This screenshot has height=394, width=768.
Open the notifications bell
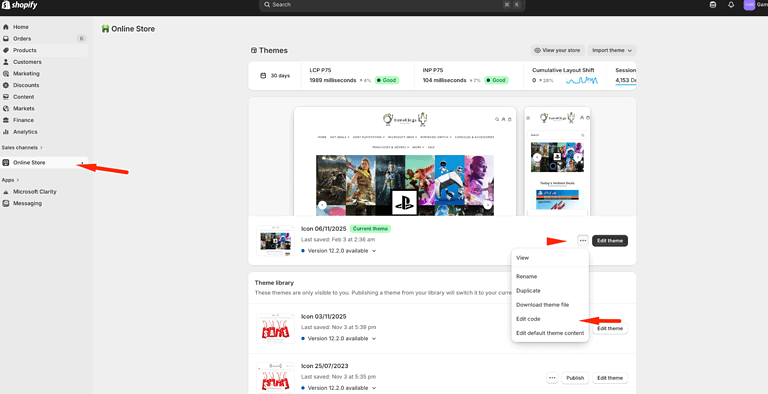pyautogui.click(x=731, y=5)
